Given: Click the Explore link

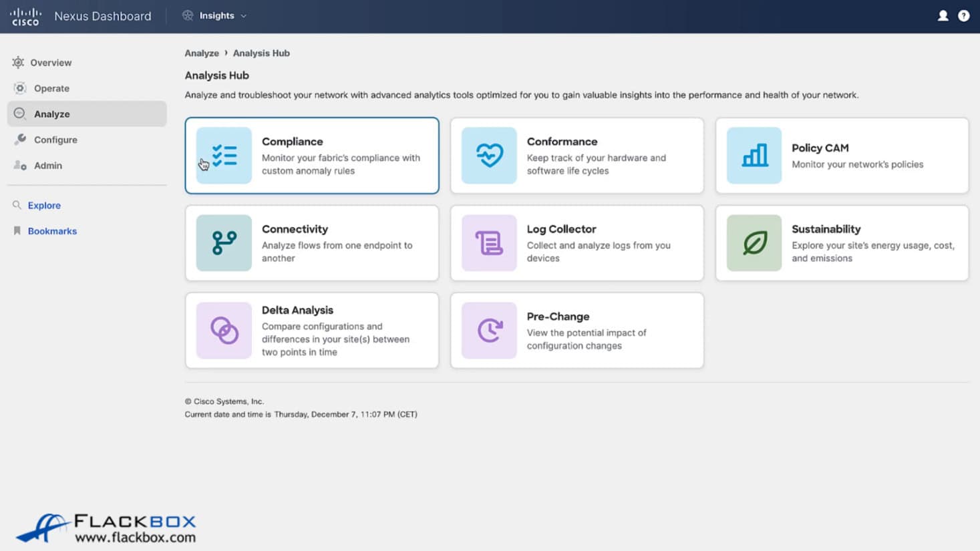Looking at the screenshot, I should 44,206.
